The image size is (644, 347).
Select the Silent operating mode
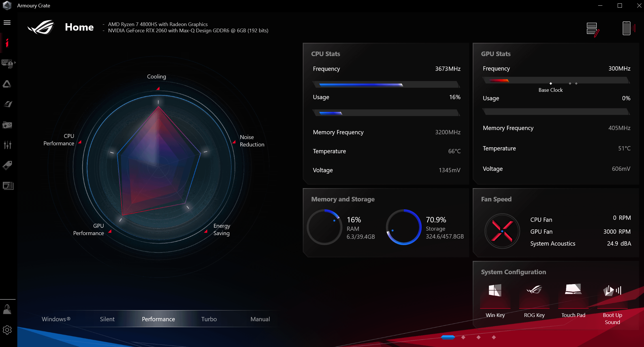107,319
